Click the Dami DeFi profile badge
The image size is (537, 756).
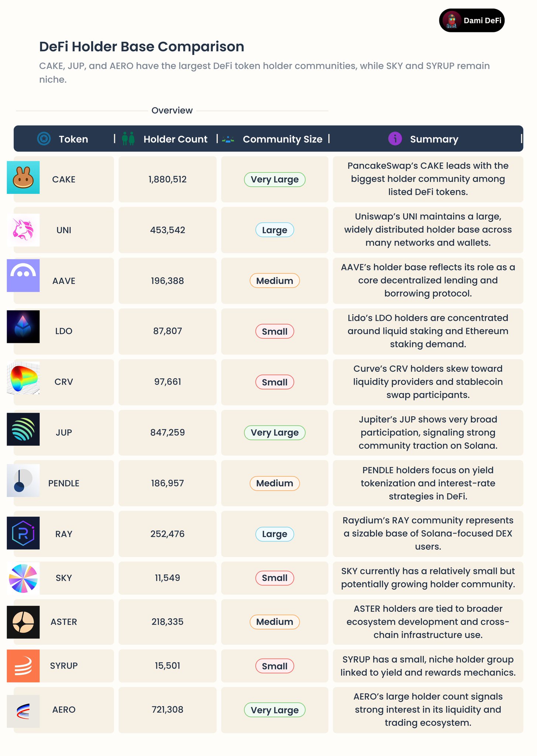[472, 20]
